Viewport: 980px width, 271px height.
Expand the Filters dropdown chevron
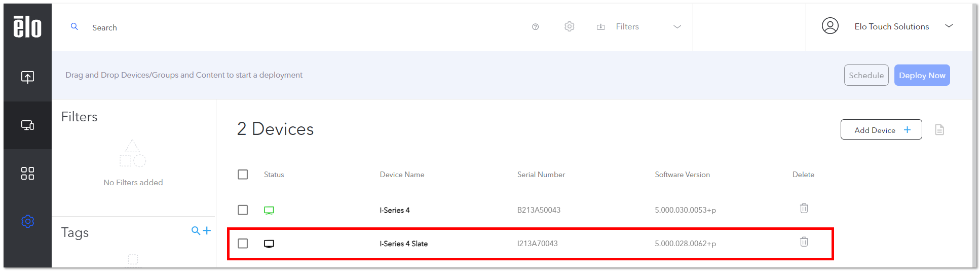(x=677, y=27)
